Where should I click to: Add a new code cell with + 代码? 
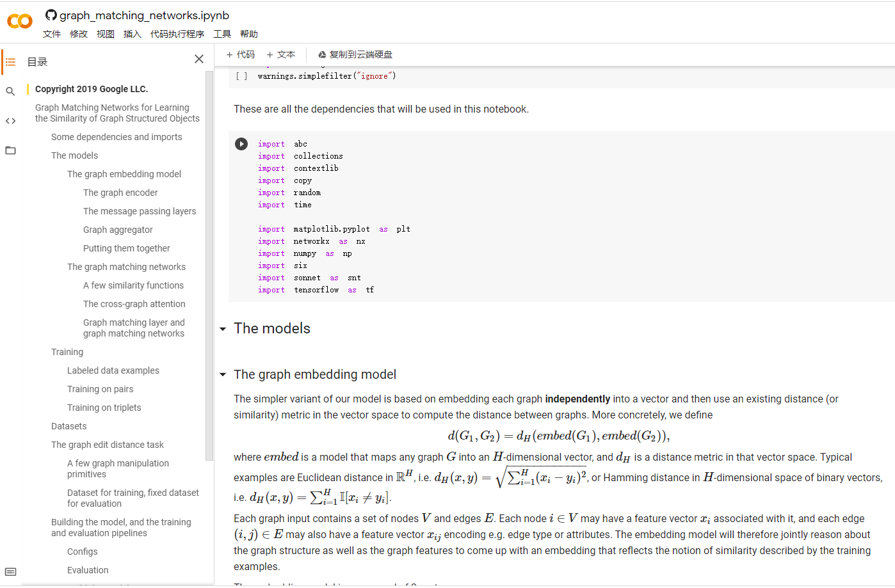point(240,54)
